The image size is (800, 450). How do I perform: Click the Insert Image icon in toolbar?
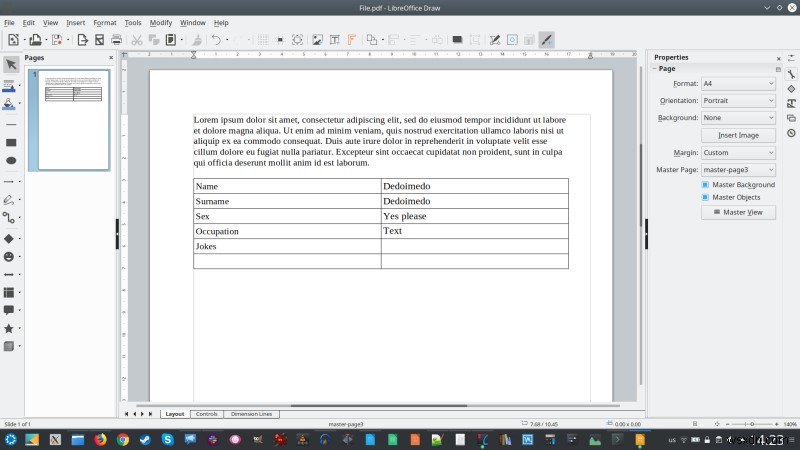coord(317,40)
